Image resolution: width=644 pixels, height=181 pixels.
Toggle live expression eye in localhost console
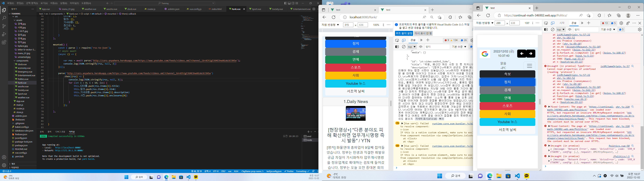point(421,47)
